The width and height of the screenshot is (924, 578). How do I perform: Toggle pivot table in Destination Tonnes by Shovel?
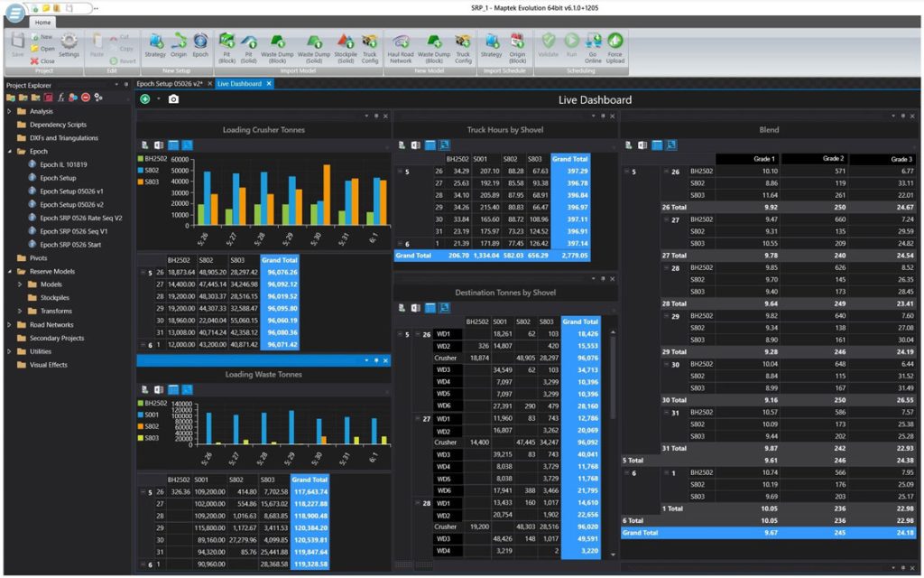point(430,308)
